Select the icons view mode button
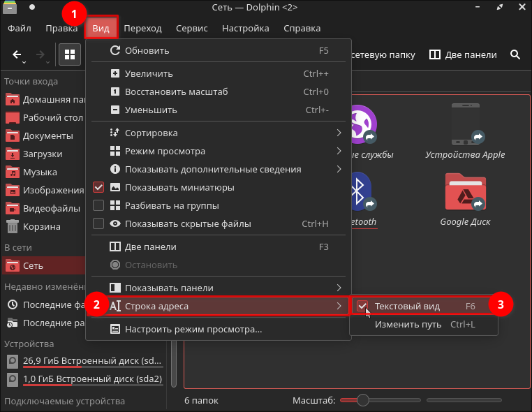 [x=70, y=54]
